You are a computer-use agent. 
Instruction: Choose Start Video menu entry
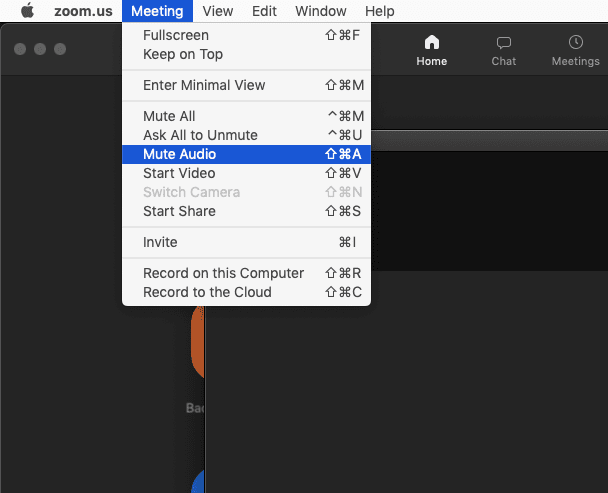click(246, 173)
